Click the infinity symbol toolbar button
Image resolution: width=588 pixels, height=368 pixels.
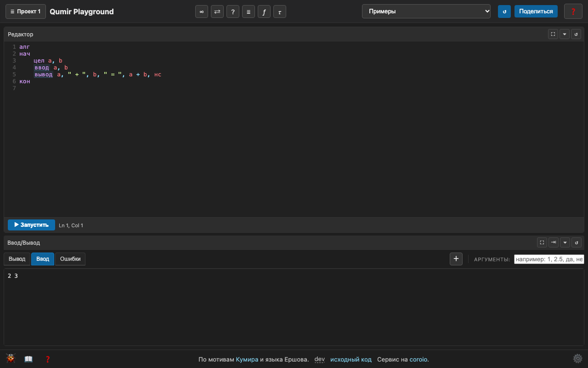click(x=202, y=11)
